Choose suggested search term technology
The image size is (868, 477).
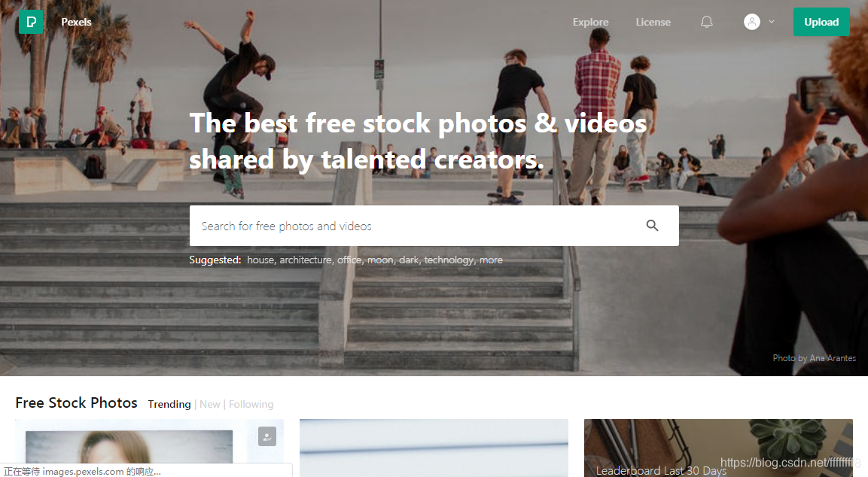click(449, 260)
